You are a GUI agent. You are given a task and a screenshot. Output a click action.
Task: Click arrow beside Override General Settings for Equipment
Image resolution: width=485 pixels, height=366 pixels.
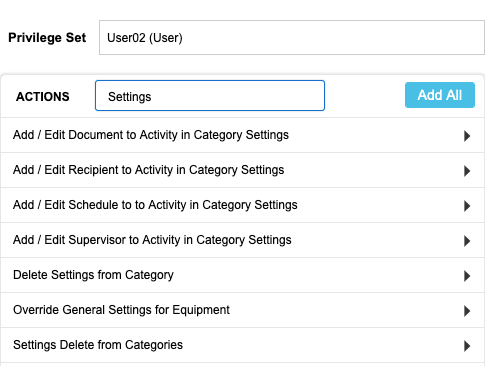467,311
